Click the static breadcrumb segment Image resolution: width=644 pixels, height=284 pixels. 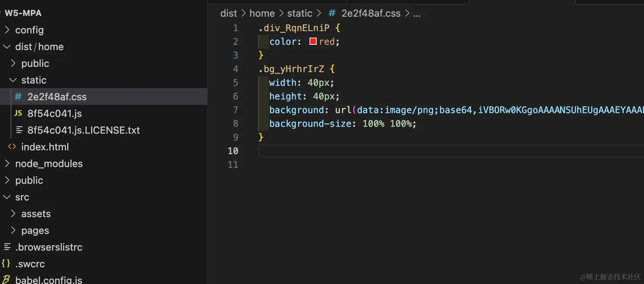300,13
